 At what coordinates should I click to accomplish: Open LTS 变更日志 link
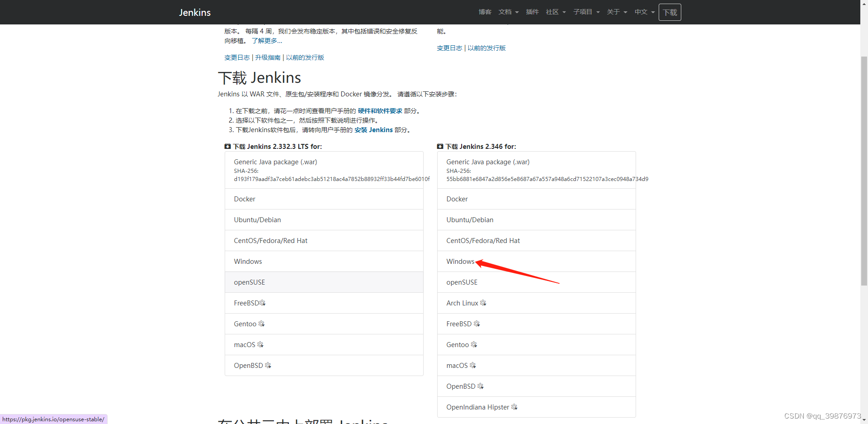[237, 57]
